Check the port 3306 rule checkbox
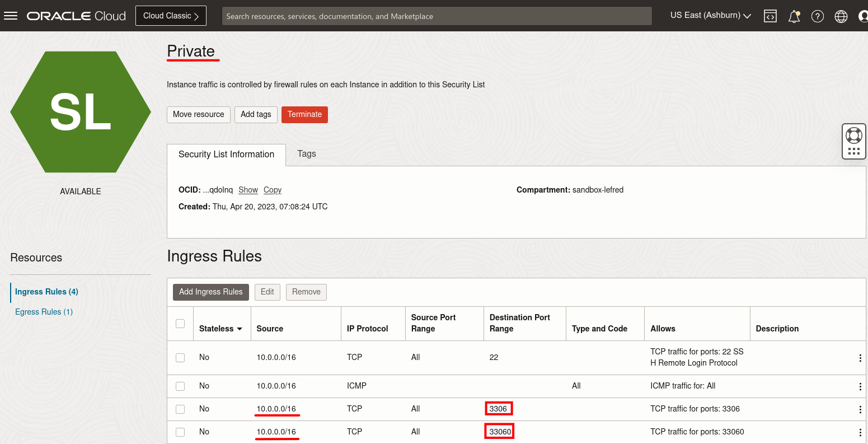The height and width of the screenshot is (444, 868). [x=180, y=409]
